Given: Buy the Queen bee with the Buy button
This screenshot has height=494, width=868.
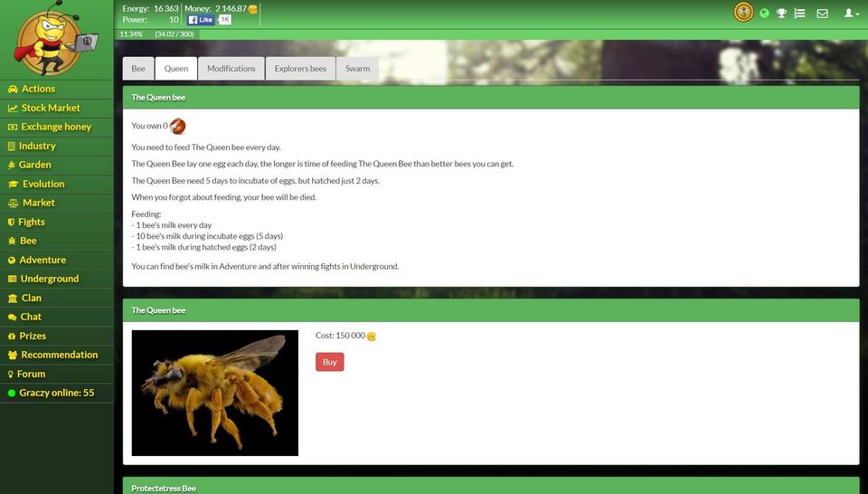Looking at the screenshot, I should coord(330,362).
